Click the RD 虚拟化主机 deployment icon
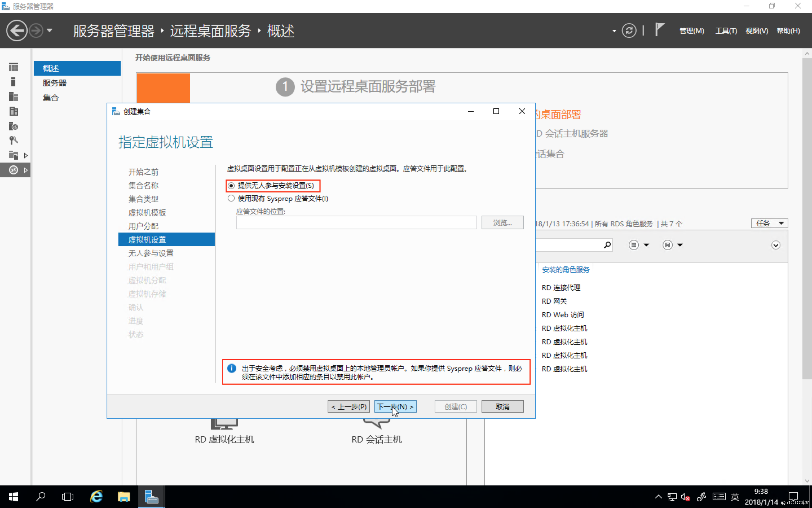This screenshot has width=812, height=508. [x=224, y=424]
